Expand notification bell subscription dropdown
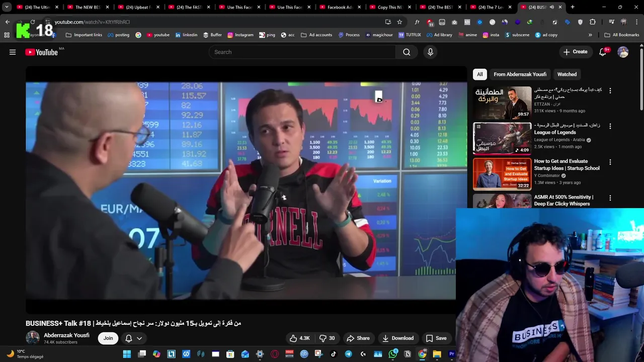Viewport: 644px width, 362px height. tap(139, 338)
